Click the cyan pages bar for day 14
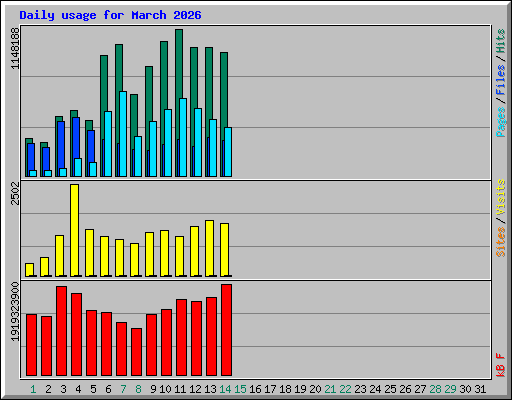The image size is (512, 400). (x=228, y=152)
